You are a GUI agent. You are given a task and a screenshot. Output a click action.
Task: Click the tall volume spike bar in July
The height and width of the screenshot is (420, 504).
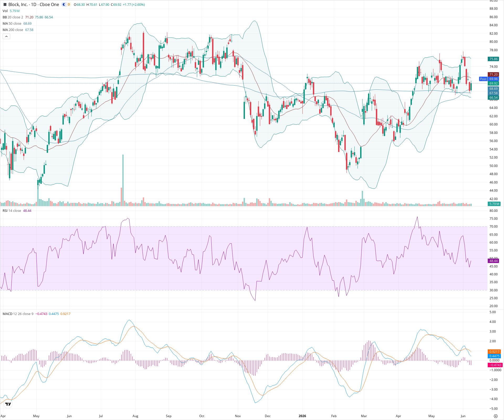coord(123,180)
